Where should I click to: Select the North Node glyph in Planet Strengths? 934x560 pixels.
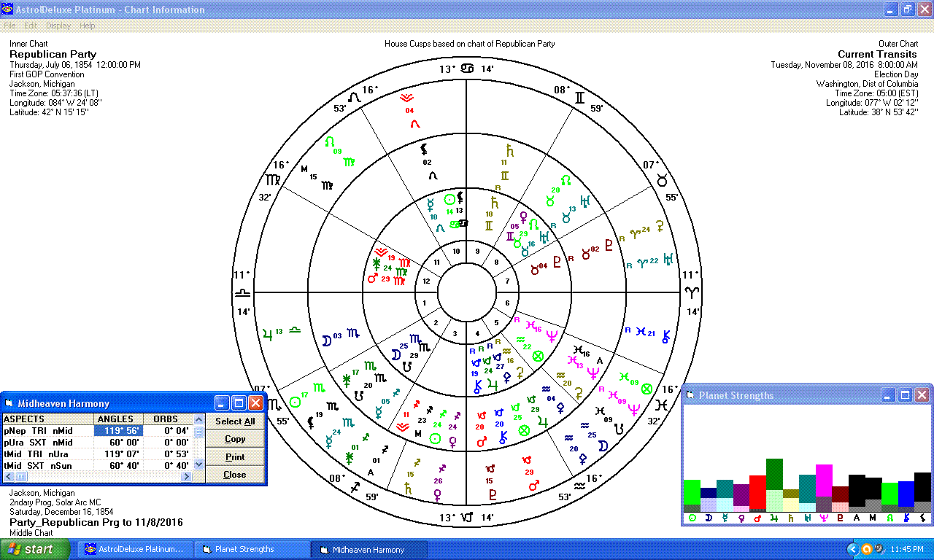(x=889, y=518)
